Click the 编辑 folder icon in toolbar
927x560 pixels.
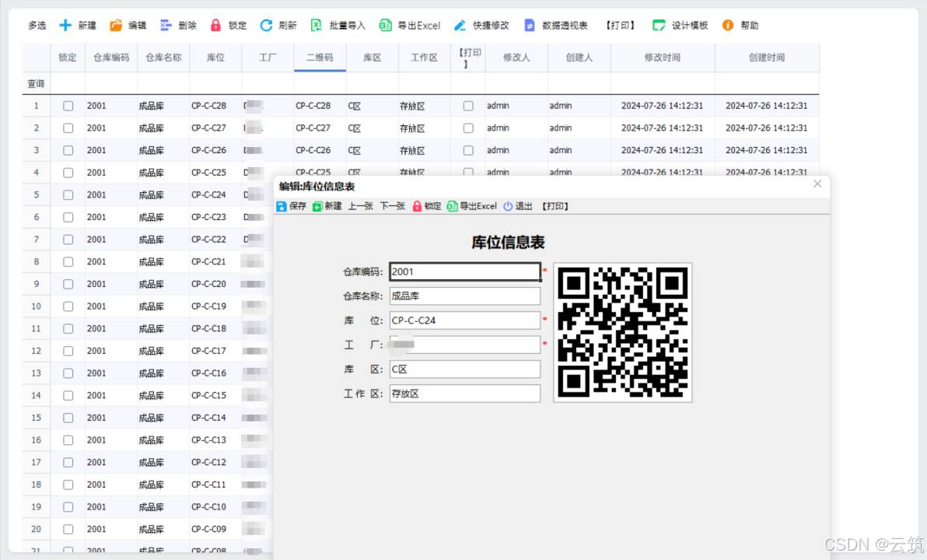coord(116,26)
